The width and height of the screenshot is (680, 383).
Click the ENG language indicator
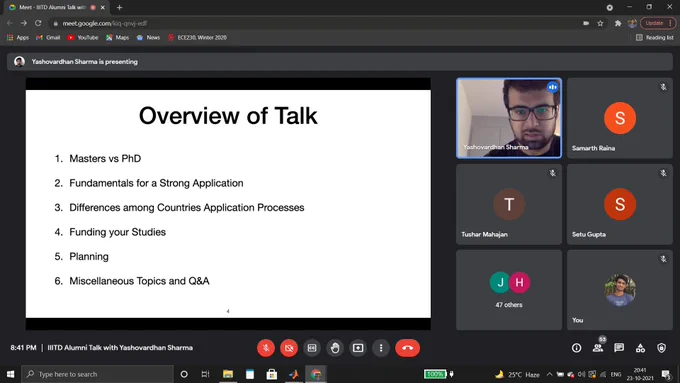[616, 374]
